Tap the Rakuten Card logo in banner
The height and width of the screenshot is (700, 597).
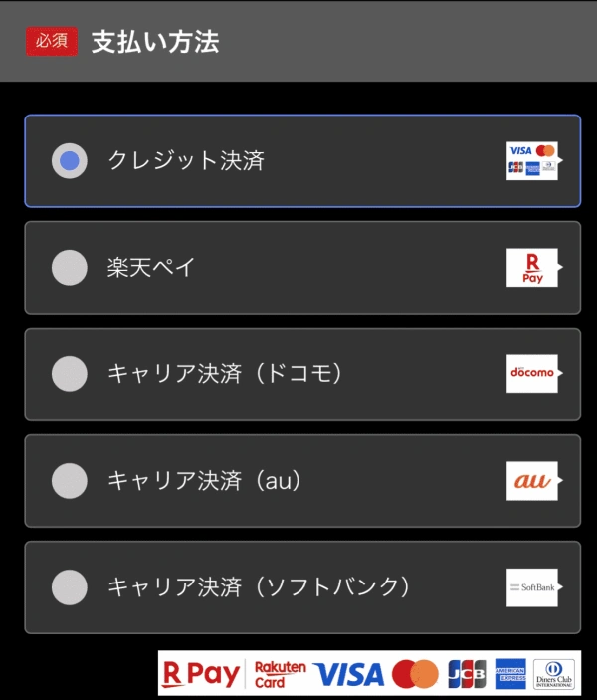coord(280,674)
